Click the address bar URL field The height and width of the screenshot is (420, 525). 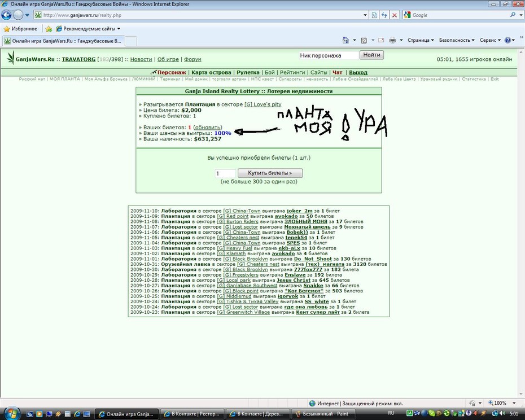[x=198, y=15]
